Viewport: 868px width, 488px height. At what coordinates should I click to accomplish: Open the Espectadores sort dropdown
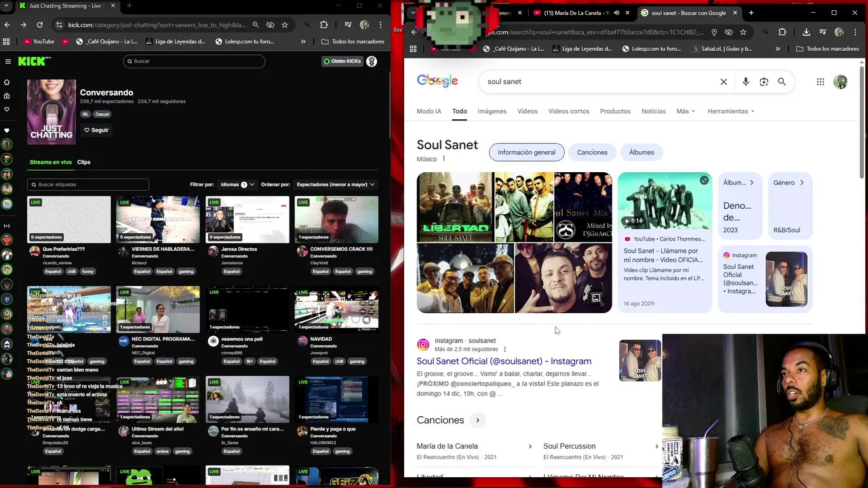336,184
